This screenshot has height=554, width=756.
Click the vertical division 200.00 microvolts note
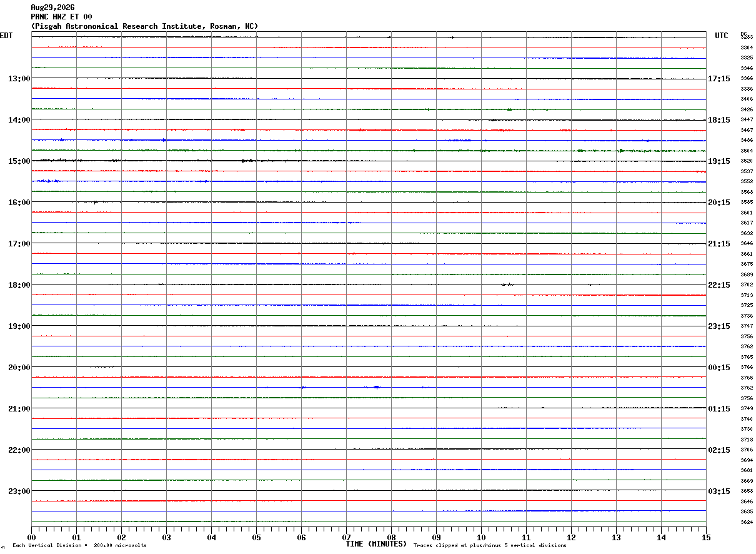(79, 545)
